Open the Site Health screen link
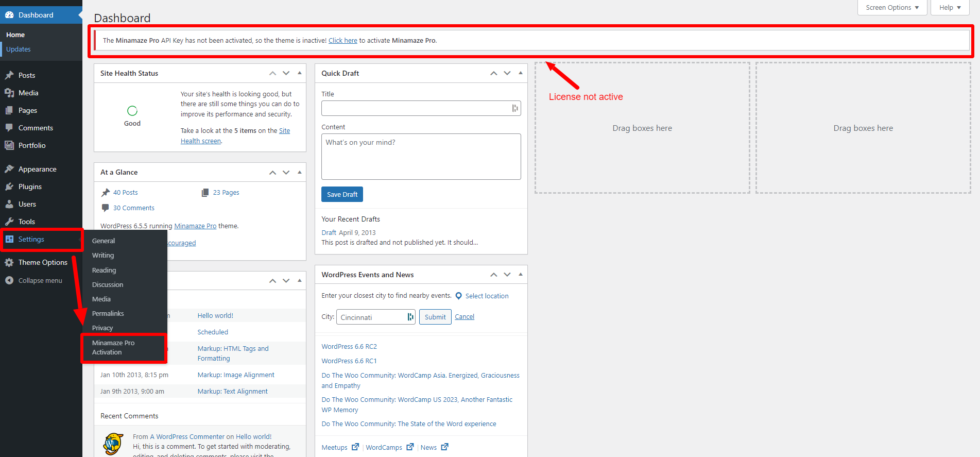The image size is (980, 457). pyautogui.click(x=201, y=141)
